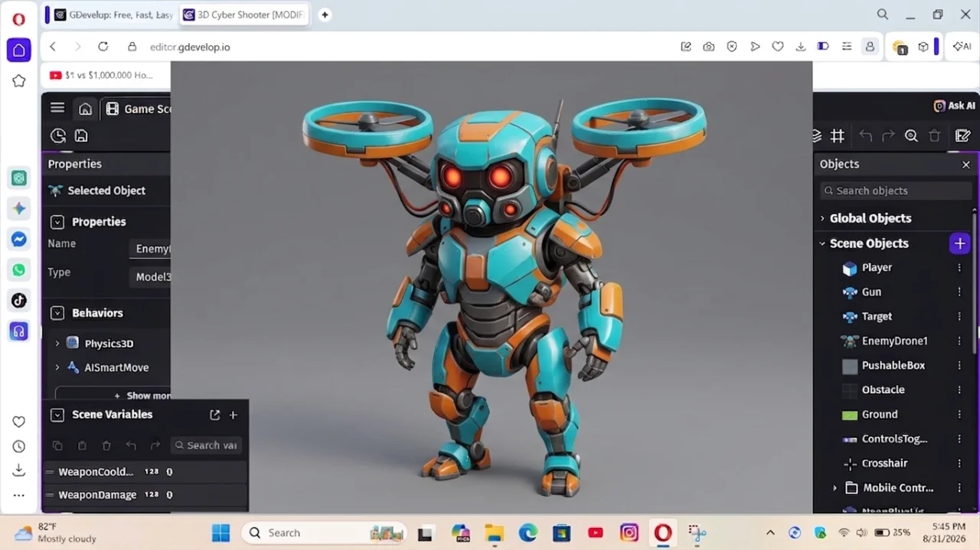Open Opera Easy Setup sliders icon
The image size is (980, 550).
click(847, 47)
